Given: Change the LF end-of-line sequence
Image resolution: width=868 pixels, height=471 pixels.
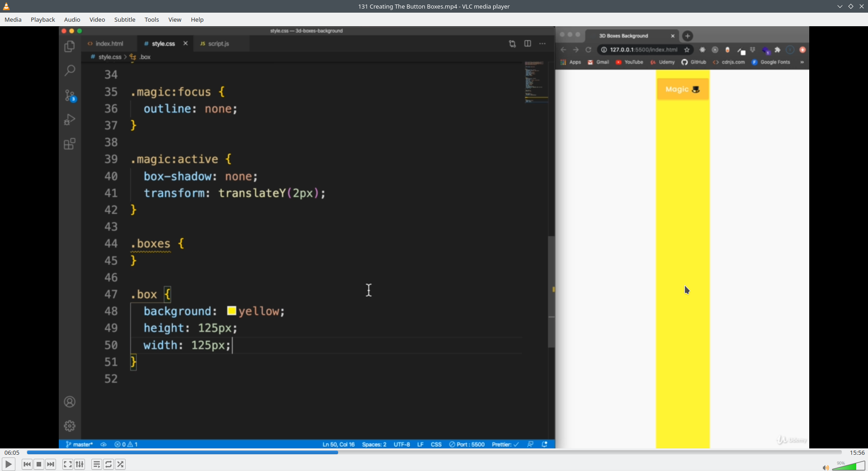Looking at the screenshot, I should [420, 444].
